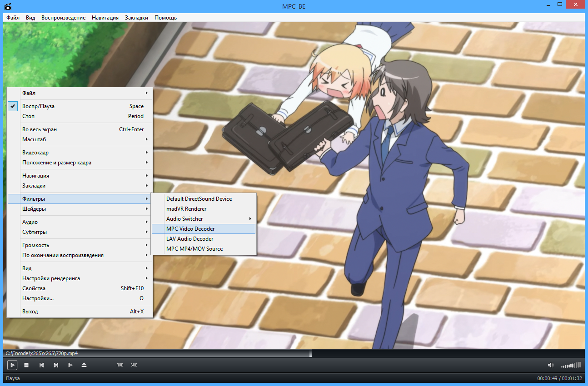Expand the Масштаб submenu
588x386 pixels.
click(80, 139)
